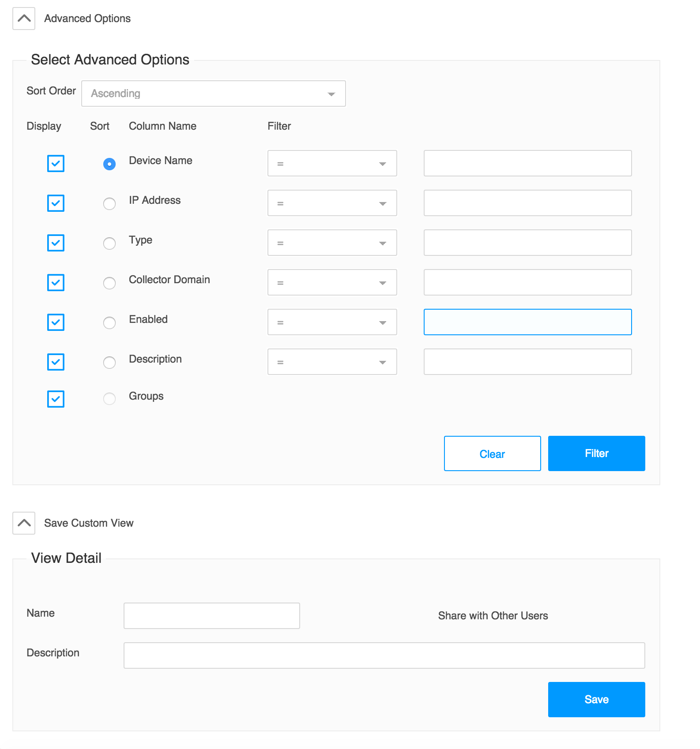Uncheck Display checkbox for IP Address
Viewport: 700px width, 749px height.
point(56,203)
